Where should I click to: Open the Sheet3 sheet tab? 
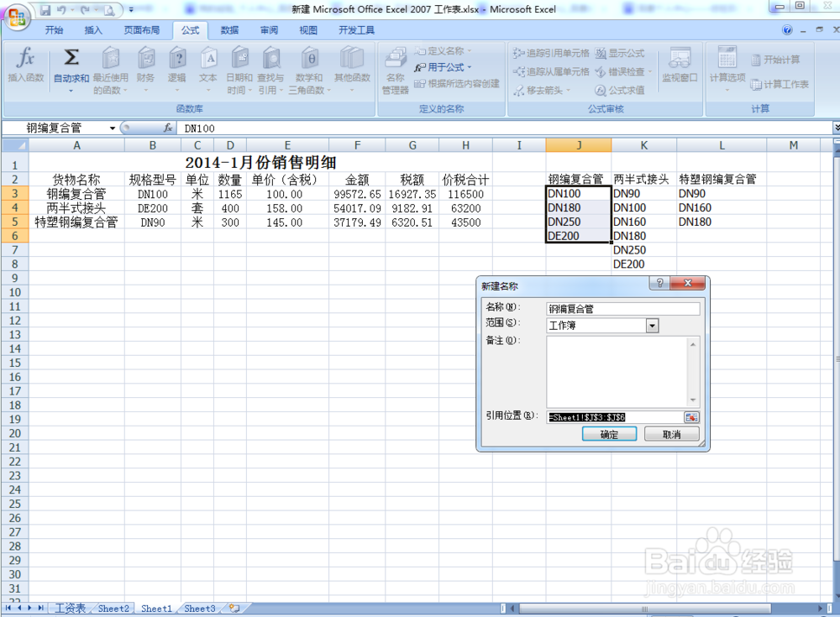click(200, 608)
